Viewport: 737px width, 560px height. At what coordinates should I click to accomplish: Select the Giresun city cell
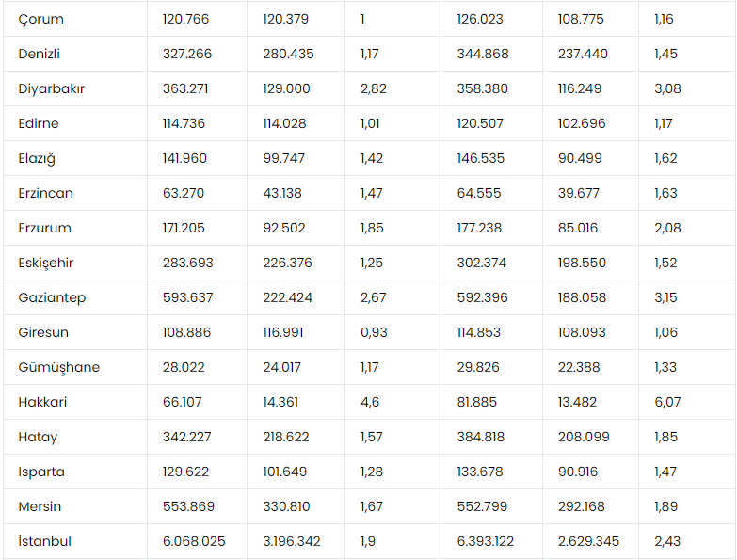coord(43,332)
